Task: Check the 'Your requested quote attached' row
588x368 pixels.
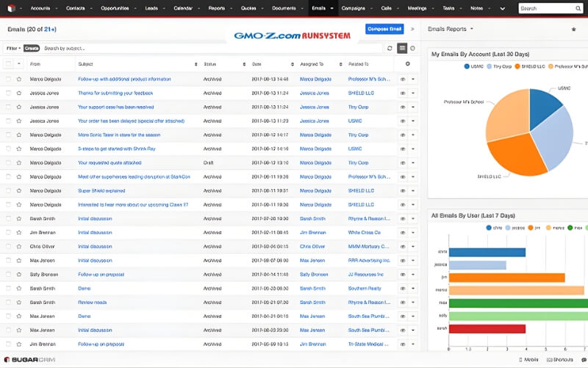Action: pyautogui.click(x=8, y=163)
